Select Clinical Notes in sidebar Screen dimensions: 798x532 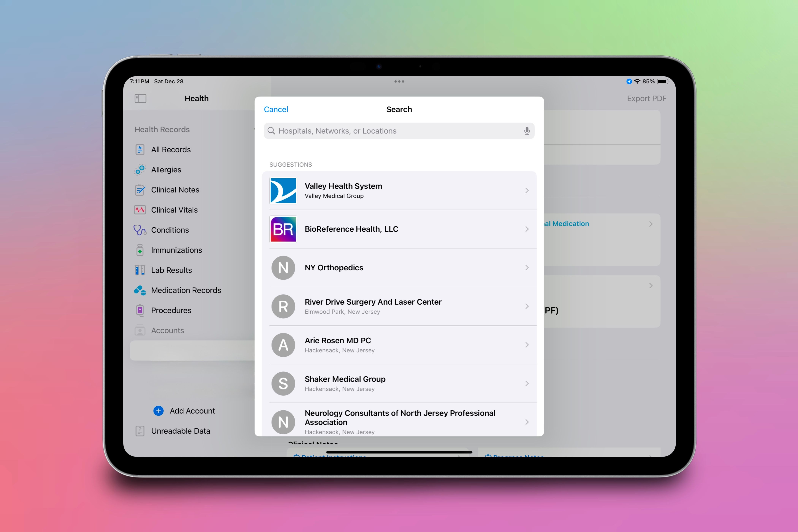click(175, 190)
